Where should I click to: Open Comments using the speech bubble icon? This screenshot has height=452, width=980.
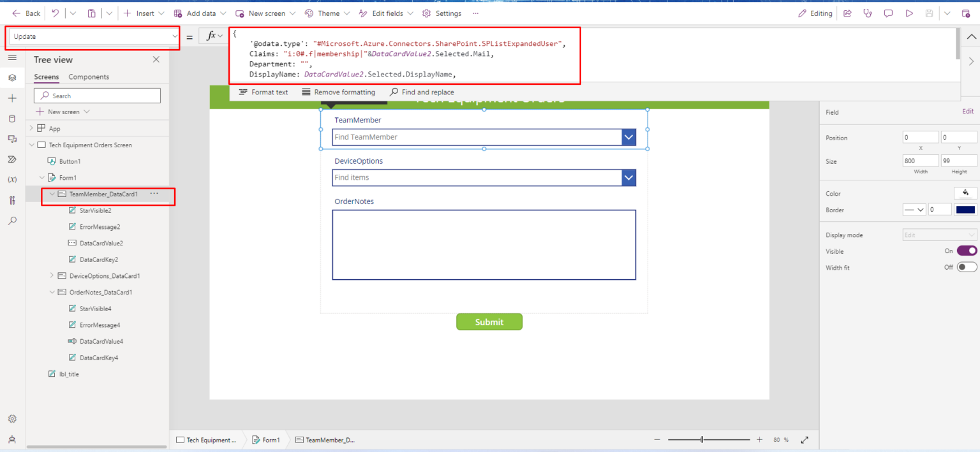pos(888,13)
